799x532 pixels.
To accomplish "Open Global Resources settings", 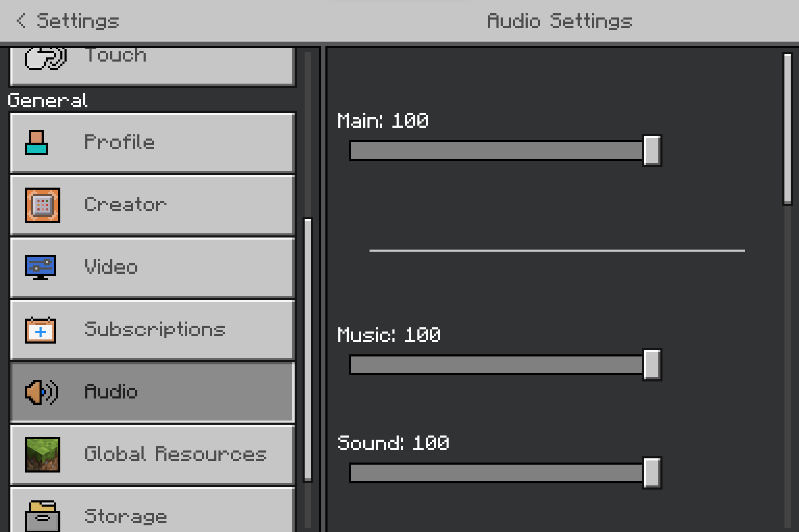I will click(x=152, y=455).
